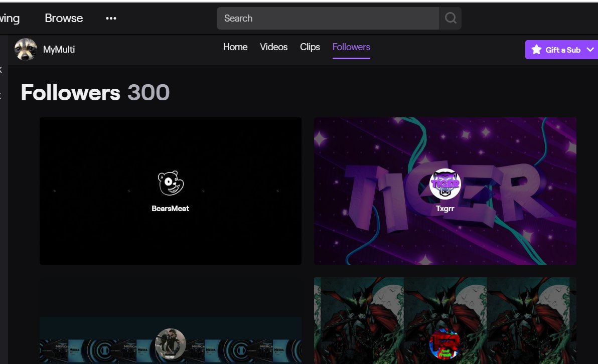The width and height of the screenshot is (598, 364).
Task: Open the TEMP follower avatar
Action: click(x=171, y=344)
